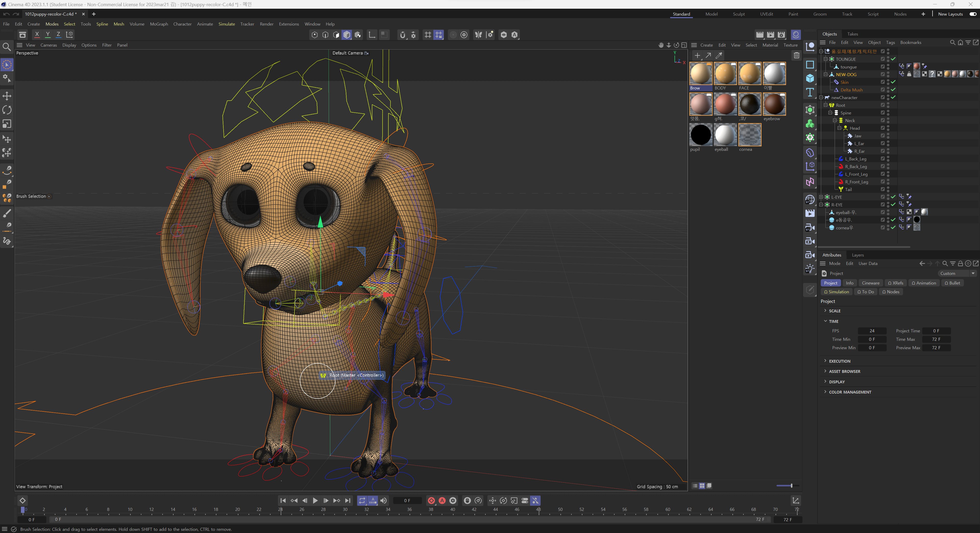Select the Brow material thumbnail
The height and width of the screenshot is (533, 980).
point(701,74)
